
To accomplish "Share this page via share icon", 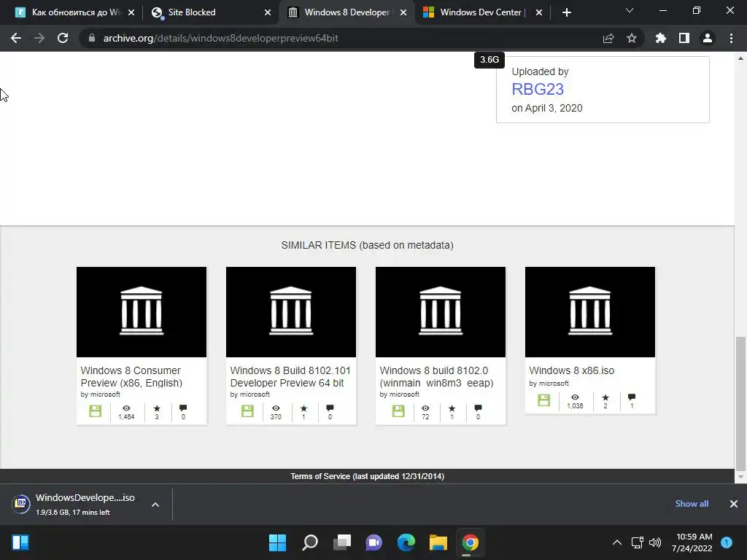I will tap(608, 38).
